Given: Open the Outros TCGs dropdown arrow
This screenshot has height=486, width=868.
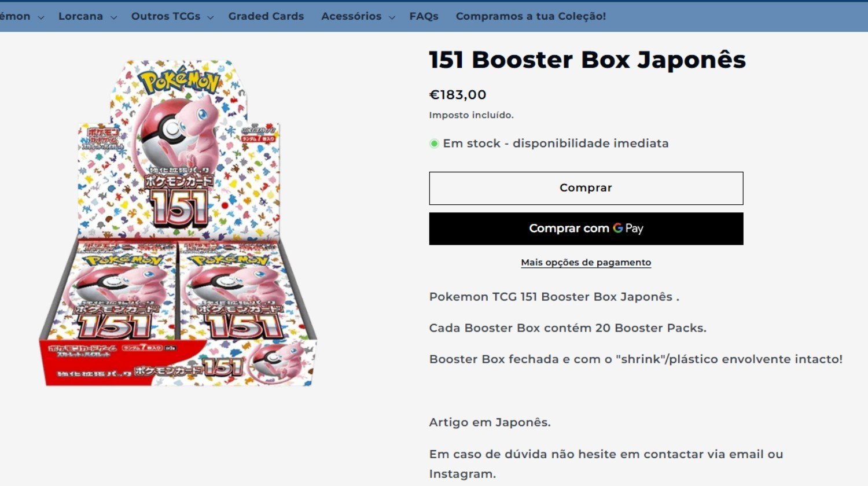Looking at the screenshot, I should (x=211, y=17).
